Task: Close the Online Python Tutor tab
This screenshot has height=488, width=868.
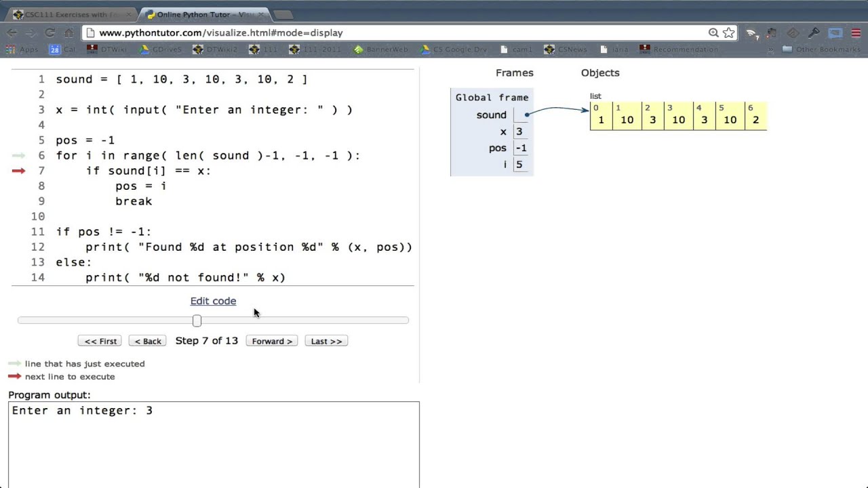Action: pos(261,14)
